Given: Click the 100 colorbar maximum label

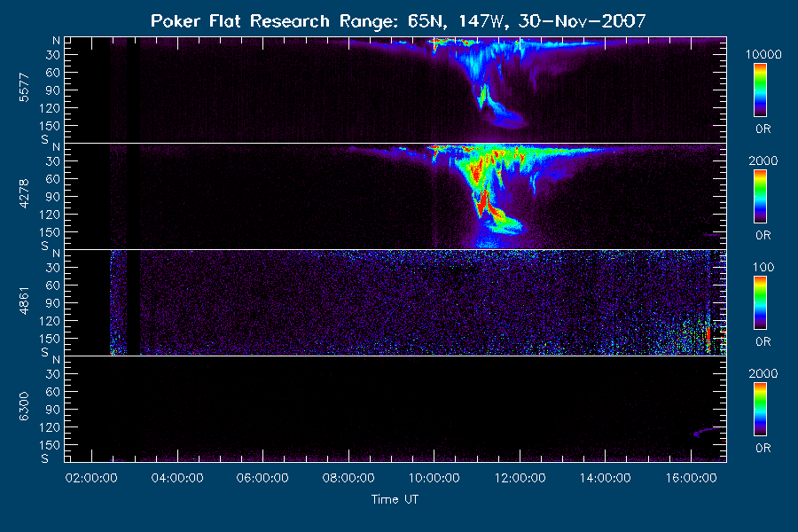Looking at the screenshot, I should [x=763, y=267].
